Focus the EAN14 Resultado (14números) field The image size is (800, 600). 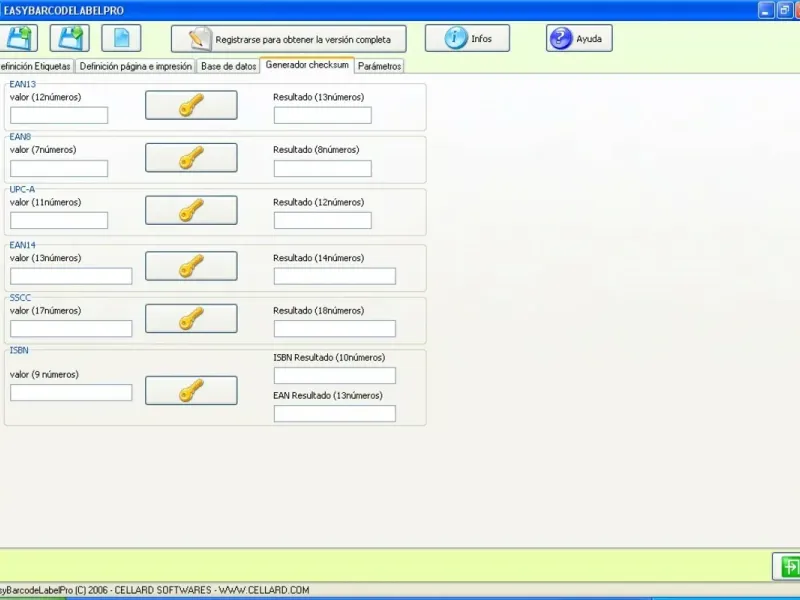[x=335, y=276]
